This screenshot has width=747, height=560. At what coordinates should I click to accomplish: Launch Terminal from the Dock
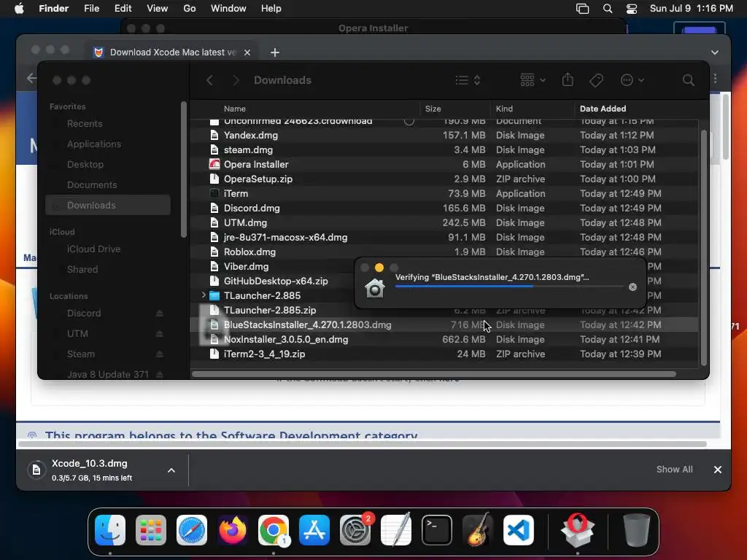coord(437,530)
